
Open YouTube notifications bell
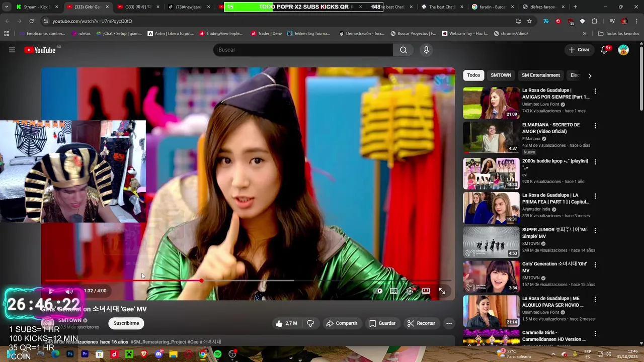[605, 50]
